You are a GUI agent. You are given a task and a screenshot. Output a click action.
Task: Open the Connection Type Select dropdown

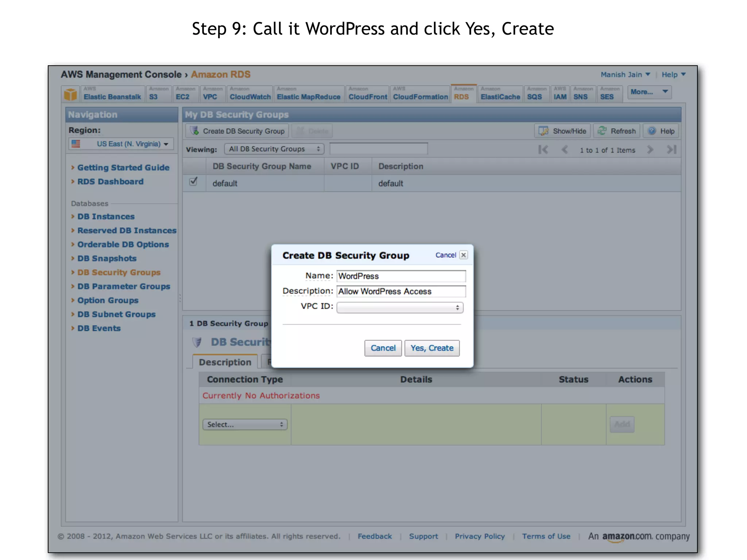point(245,424)
